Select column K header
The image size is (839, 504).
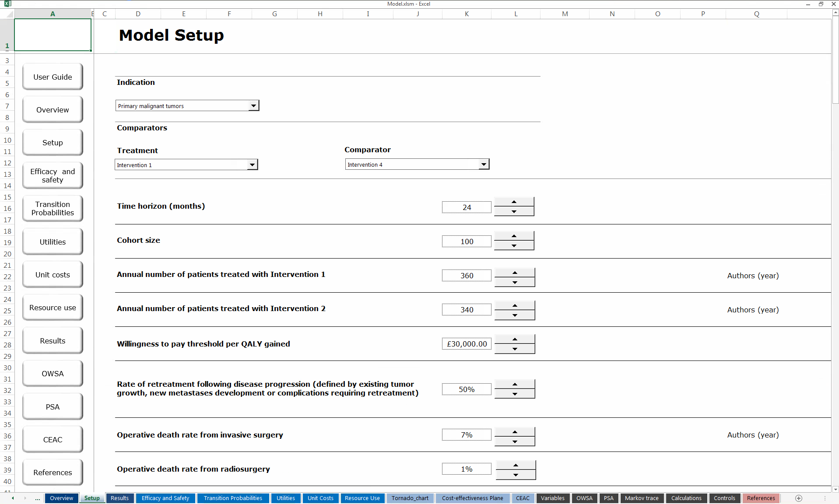[466, 14]
